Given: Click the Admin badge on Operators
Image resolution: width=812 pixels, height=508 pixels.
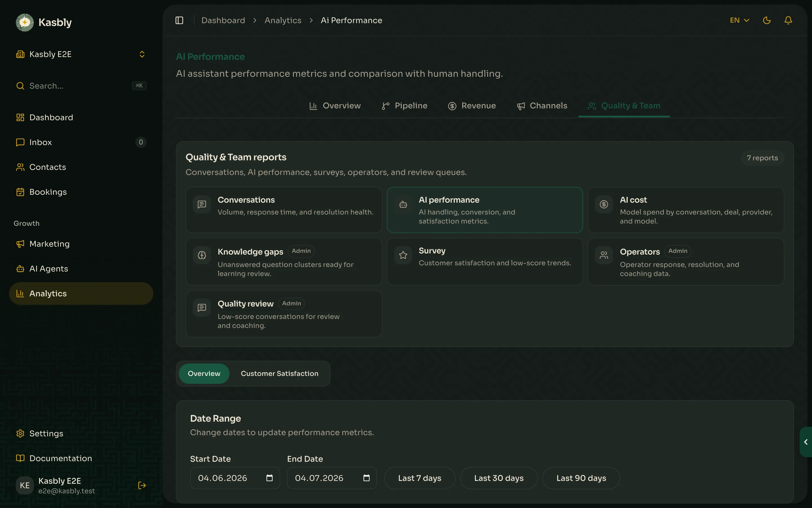Looking at the screenshot, I should (x=678, y=251).
